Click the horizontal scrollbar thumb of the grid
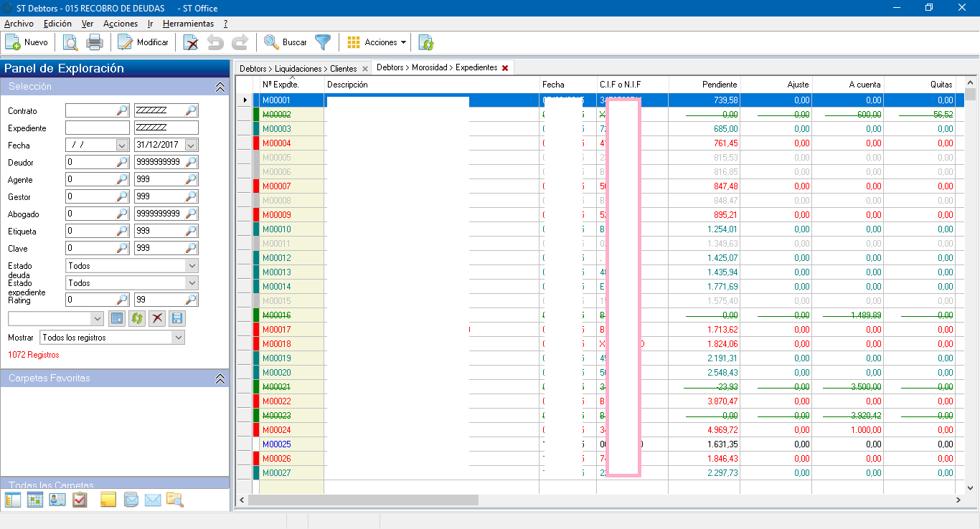980x529 pixels. coord(362,500)
